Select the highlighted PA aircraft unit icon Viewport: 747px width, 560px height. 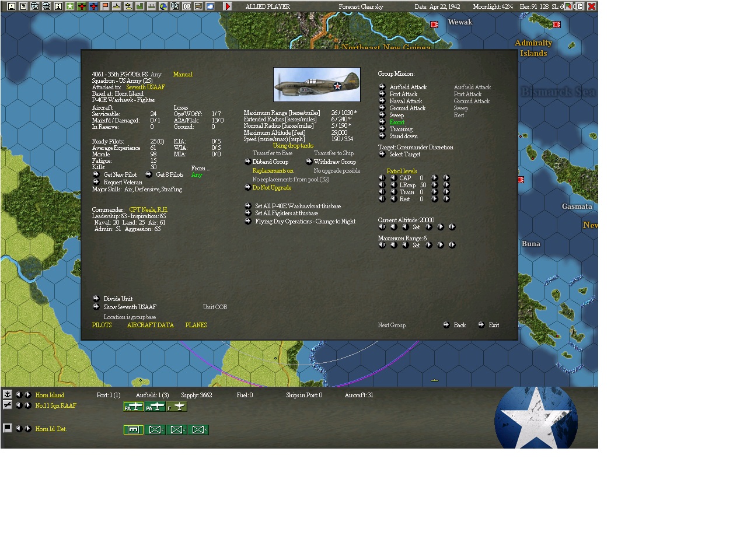pos(134,407)
